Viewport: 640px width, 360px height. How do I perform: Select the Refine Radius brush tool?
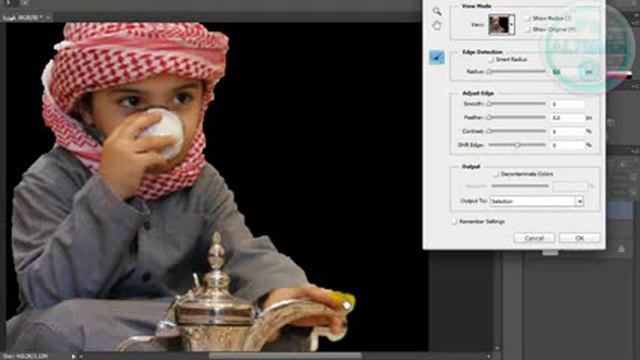(x=437, y=58)
